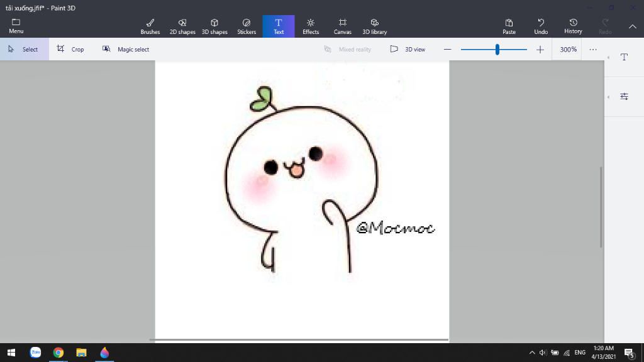Open Chrome from the taskbar

pyautogui.click(x=58, y=353)
